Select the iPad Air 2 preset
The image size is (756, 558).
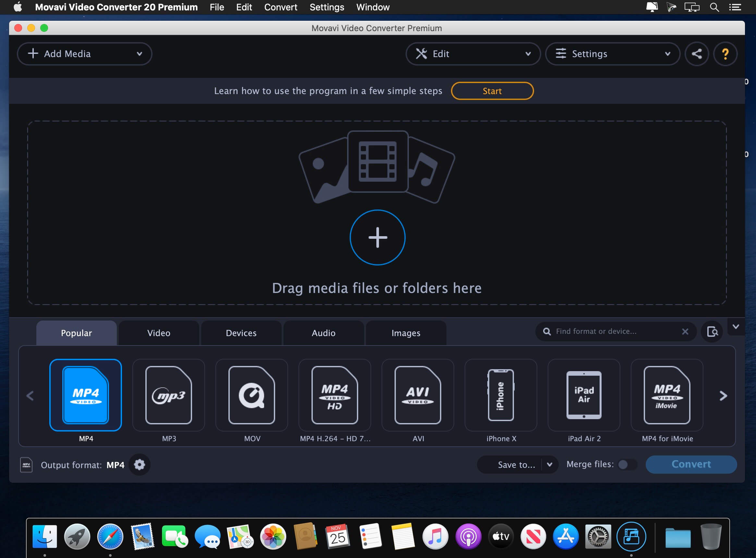(584, 395)
